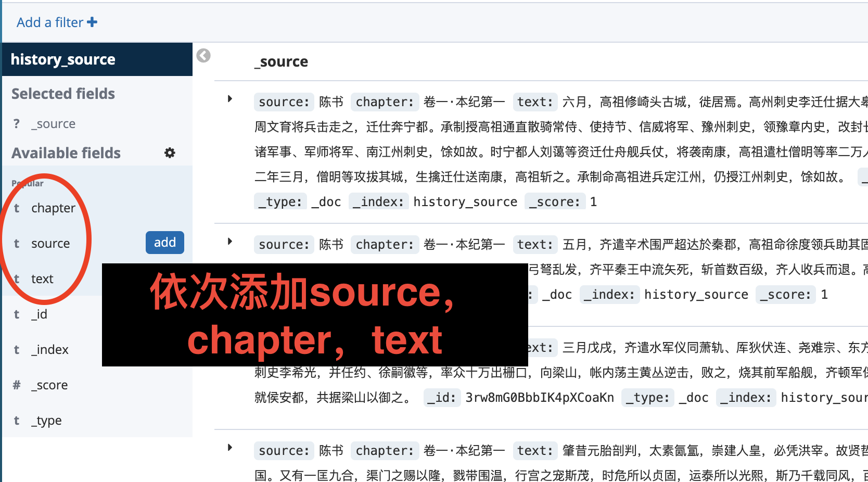Image resolution: width=868 pixels, height=482 pixels.
Task: Click _score label in first document row
Action: [555, 202]
